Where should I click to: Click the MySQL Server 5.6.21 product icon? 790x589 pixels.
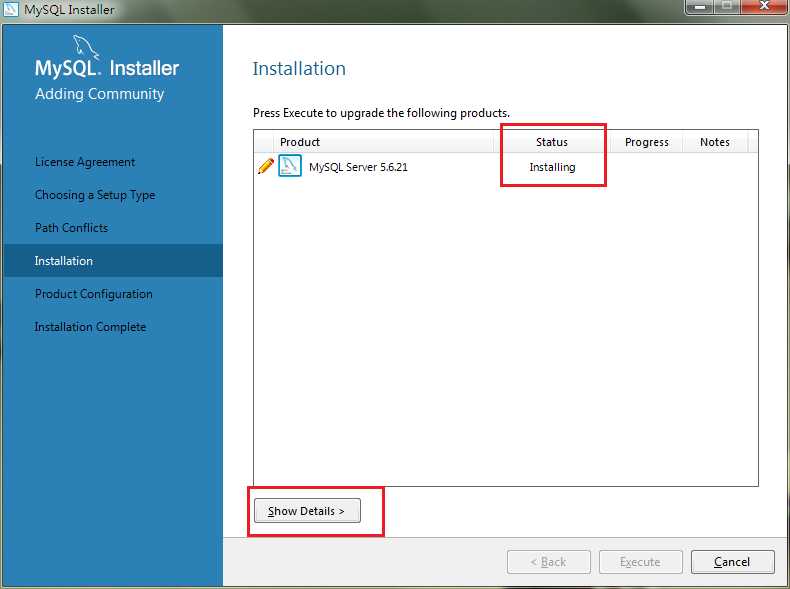[x=290, y=166]
